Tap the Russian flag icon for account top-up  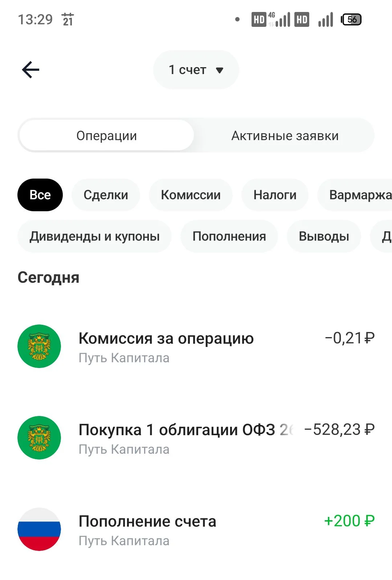[x=39, y=529]
